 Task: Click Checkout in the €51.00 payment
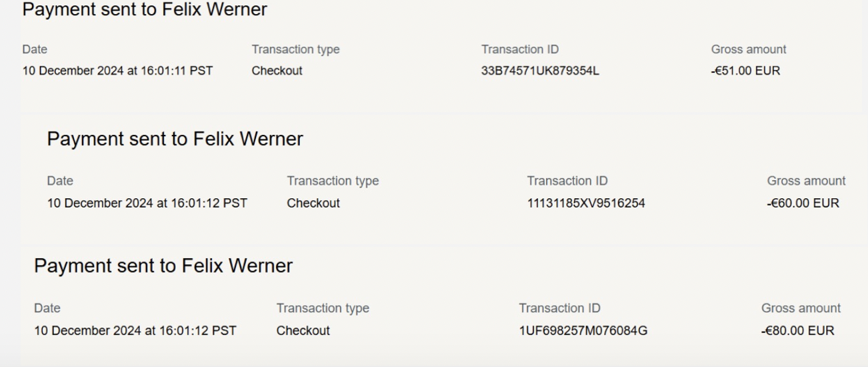pos(277,71)
